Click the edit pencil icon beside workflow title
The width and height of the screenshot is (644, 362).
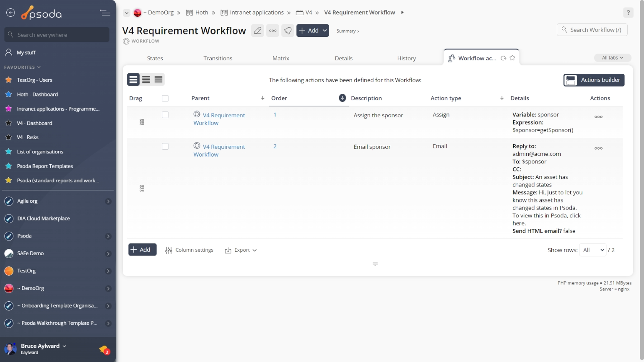pos(257,31)
